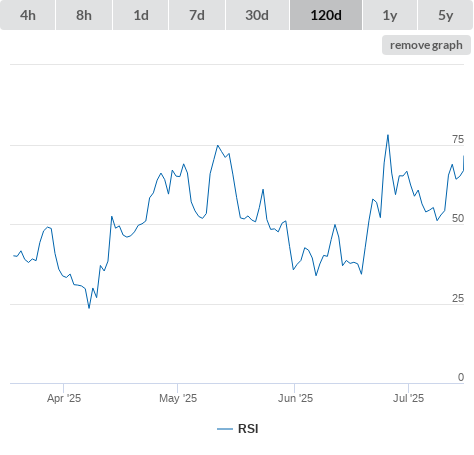Click the 50 y-axis value label

[x=458, y=218]
